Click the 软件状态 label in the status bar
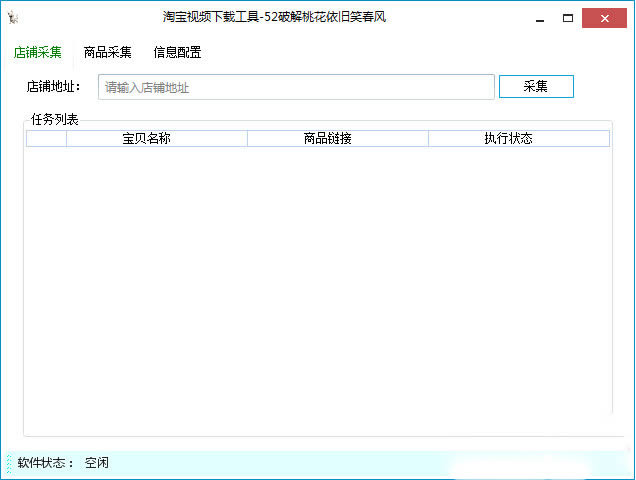 46,463
